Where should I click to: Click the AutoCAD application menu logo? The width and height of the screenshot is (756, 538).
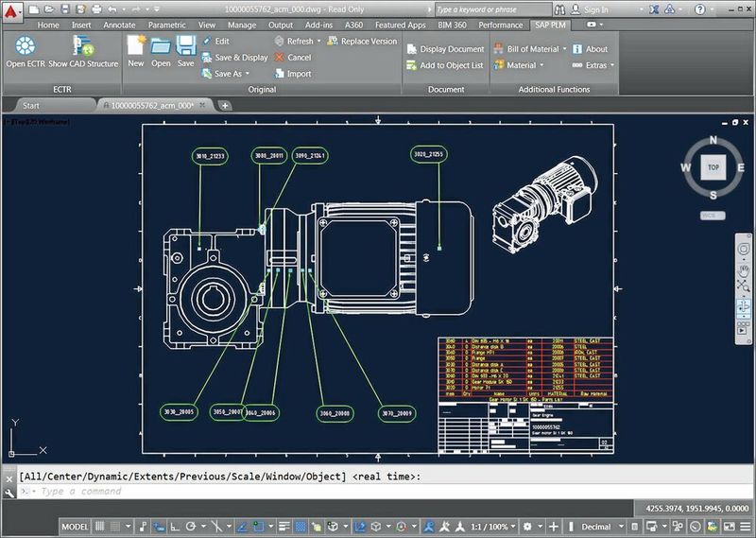[10, 12]
